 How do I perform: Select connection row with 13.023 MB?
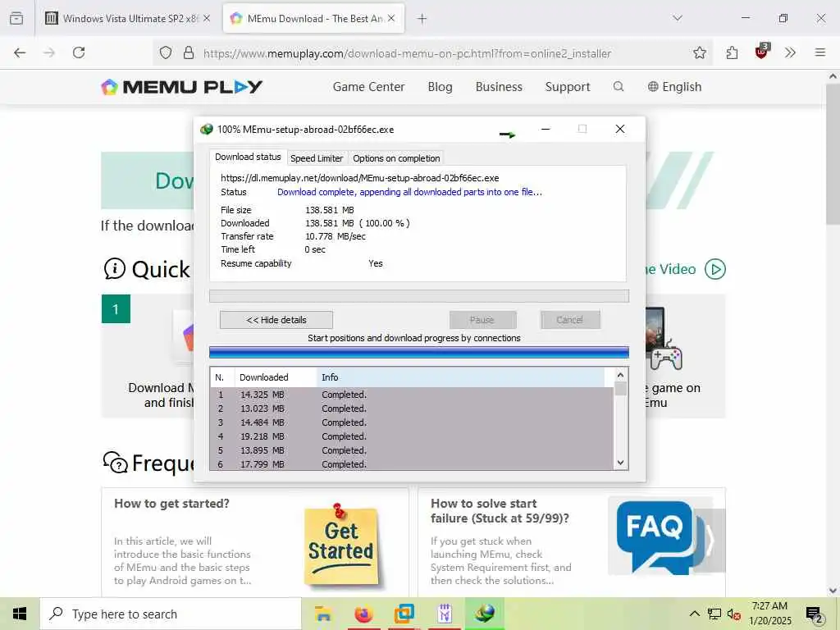[x=412, y=409]
